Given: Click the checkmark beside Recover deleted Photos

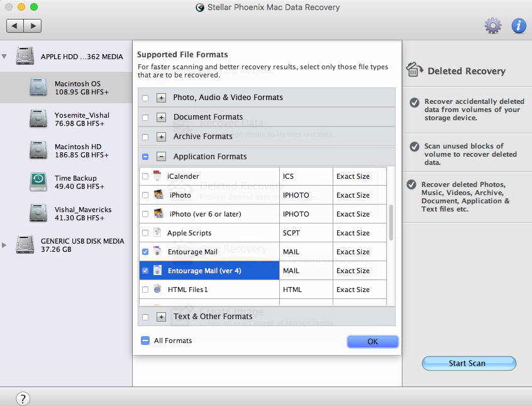Looking at the screenshot, I should 411,184.
